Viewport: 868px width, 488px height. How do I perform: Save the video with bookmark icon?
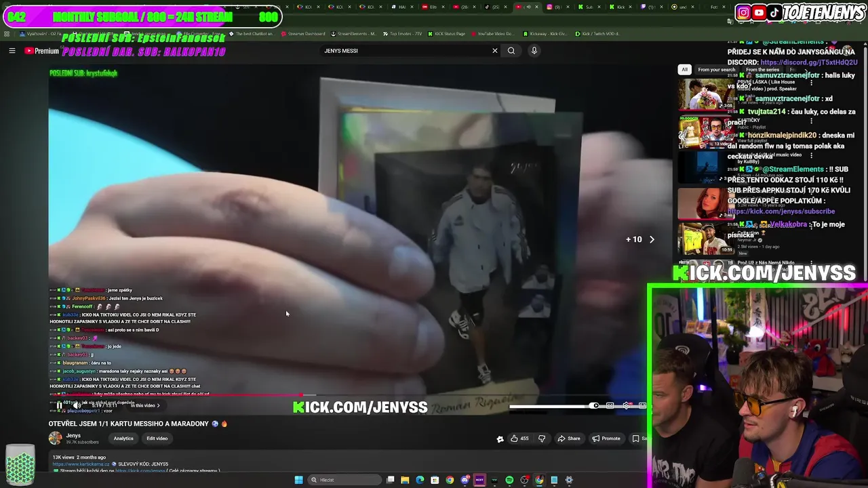pyautogui.click(x=636, y=439)
